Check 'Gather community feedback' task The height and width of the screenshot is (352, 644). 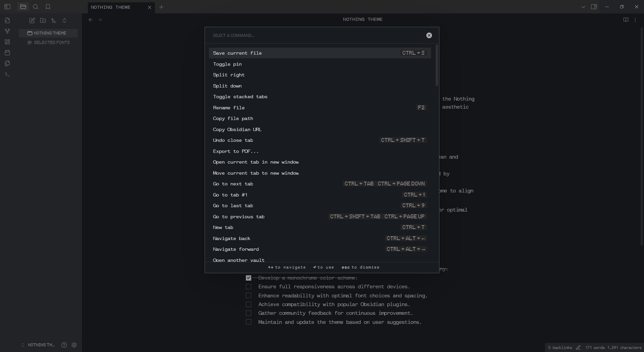pyautogui.click(x=249, y=313)
